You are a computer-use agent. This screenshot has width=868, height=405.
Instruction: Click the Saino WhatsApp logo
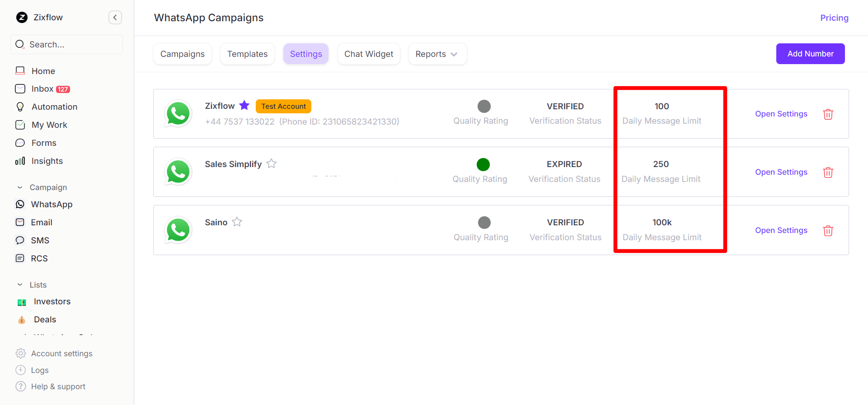[178, 230]
